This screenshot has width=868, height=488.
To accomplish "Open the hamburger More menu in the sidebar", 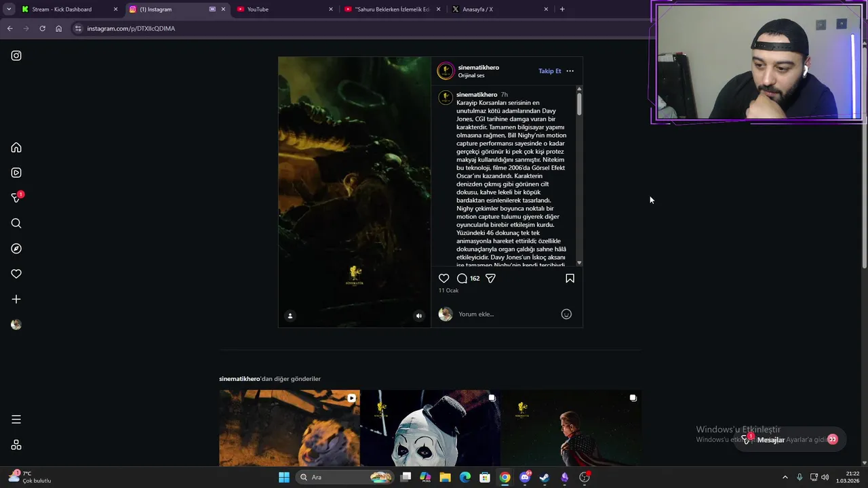I will [16, 420].
